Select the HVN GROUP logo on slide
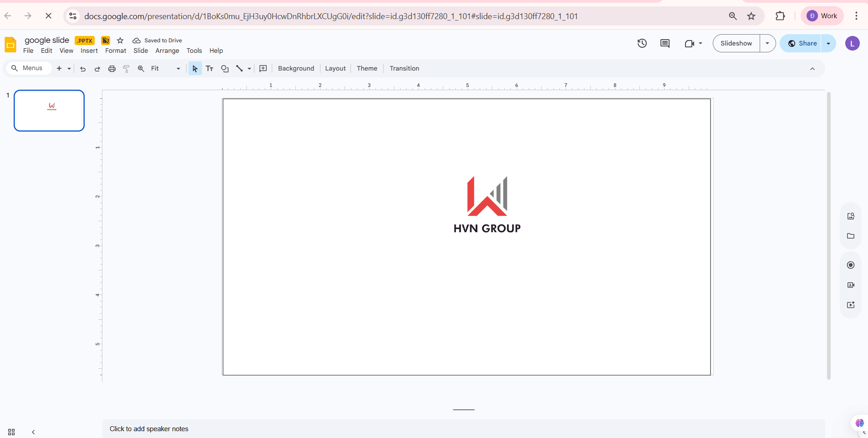 point(487,205)
